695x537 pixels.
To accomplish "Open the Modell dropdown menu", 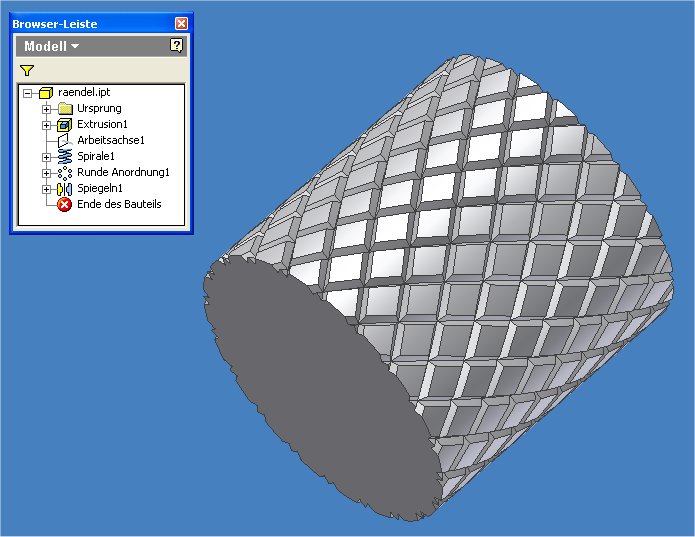I will coord(51,46).
